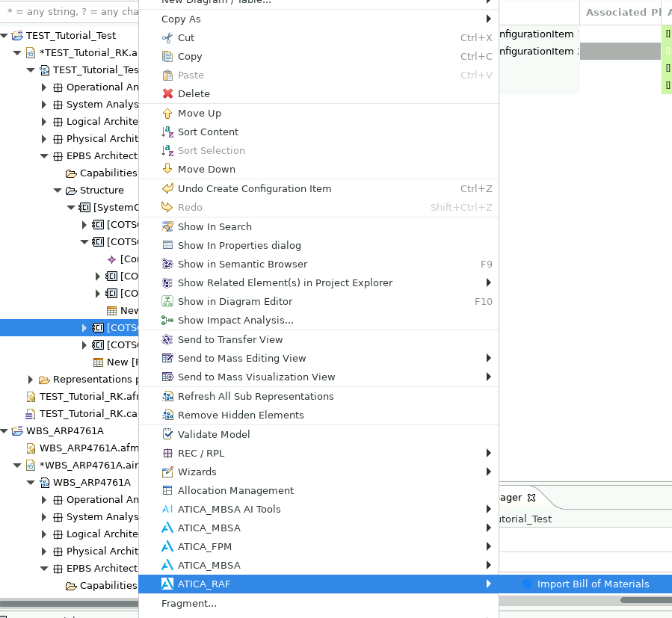Screen dimensions: 672x618
Task: Click the Show in Semantic Browser icon
Action: [167, 264]
